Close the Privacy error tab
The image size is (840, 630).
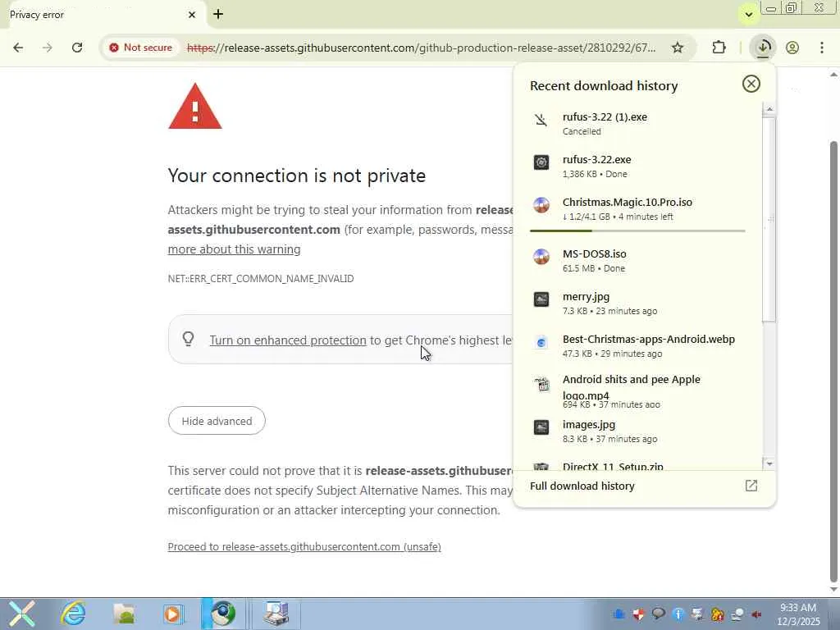(192, 15)
